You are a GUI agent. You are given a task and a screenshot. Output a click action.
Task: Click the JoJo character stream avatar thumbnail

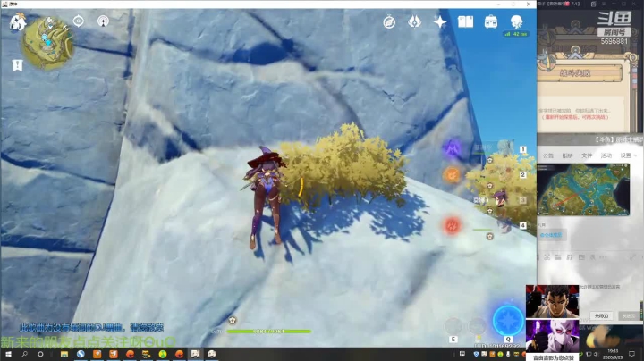pyautogui.click(x=553, y=301)
